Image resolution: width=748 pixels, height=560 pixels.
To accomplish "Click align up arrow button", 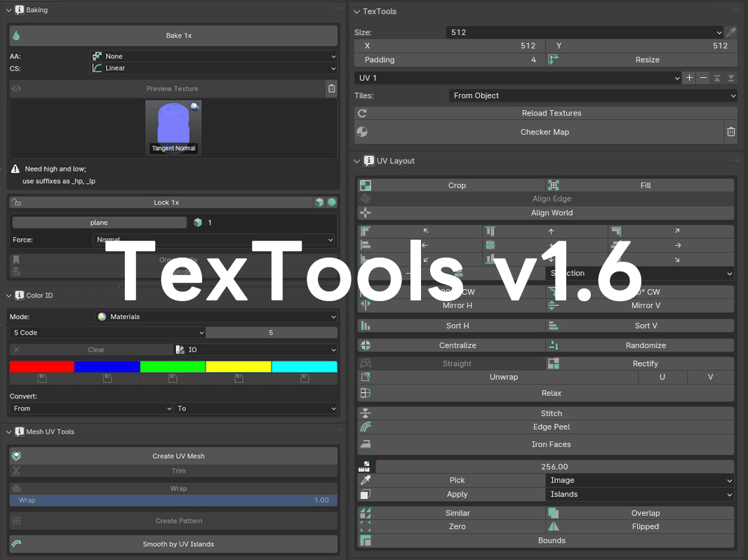I will 545,232.
